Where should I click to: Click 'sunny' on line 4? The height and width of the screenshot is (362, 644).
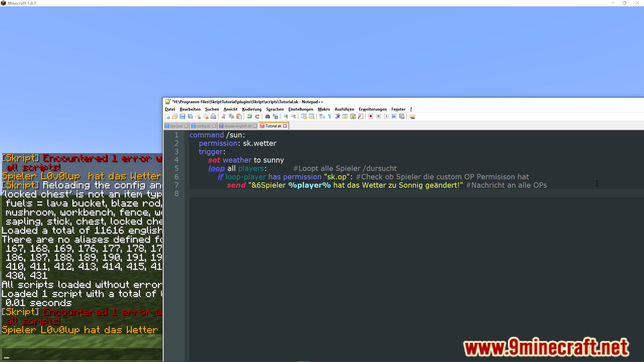pyautogui.click(x=273, y=160)
